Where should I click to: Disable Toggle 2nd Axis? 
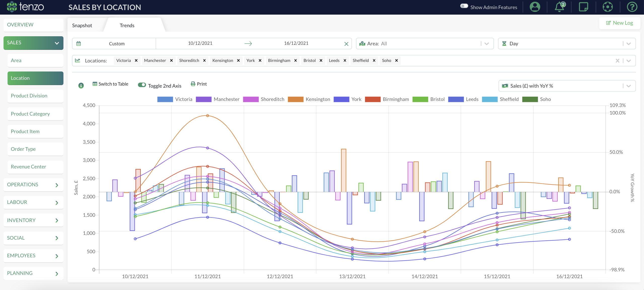pyautogui.click(x=142, y=85)
